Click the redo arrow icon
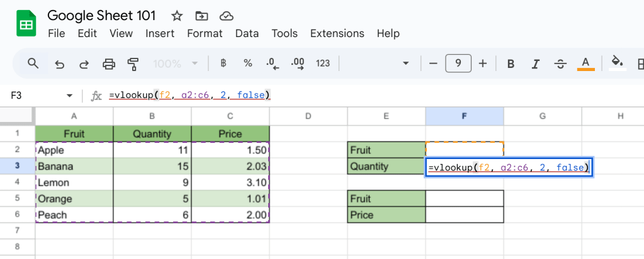 tap(84, 63)
